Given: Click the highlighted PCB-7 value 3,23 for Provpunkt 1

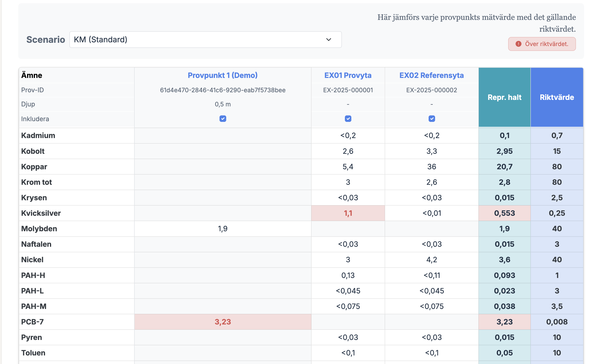Looking at the screenshot, I should pos(222,322).
